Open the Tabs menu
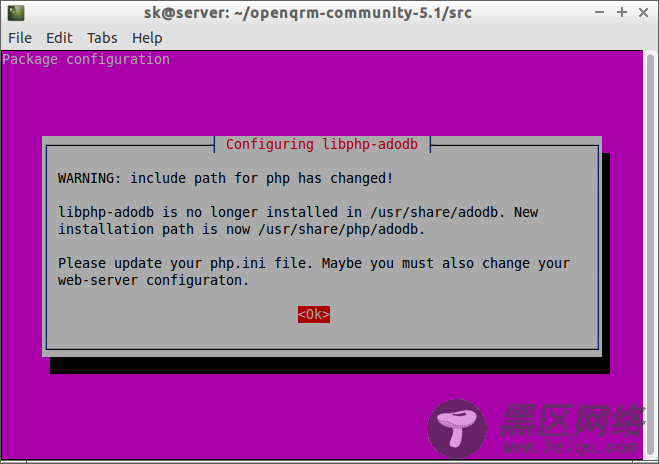659x464 pixels. coord(102,38)
